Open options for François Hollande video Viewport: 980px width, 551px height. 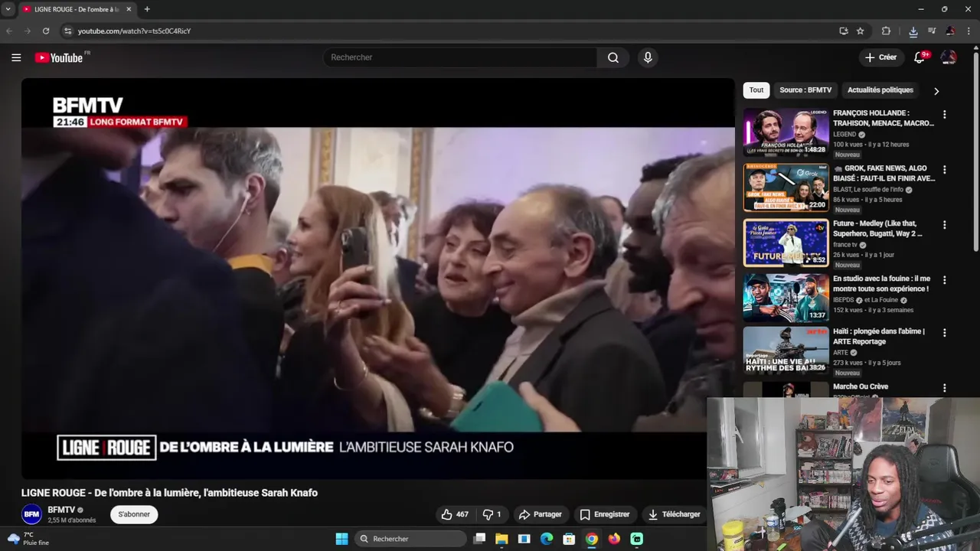click(x=944, y=114)
